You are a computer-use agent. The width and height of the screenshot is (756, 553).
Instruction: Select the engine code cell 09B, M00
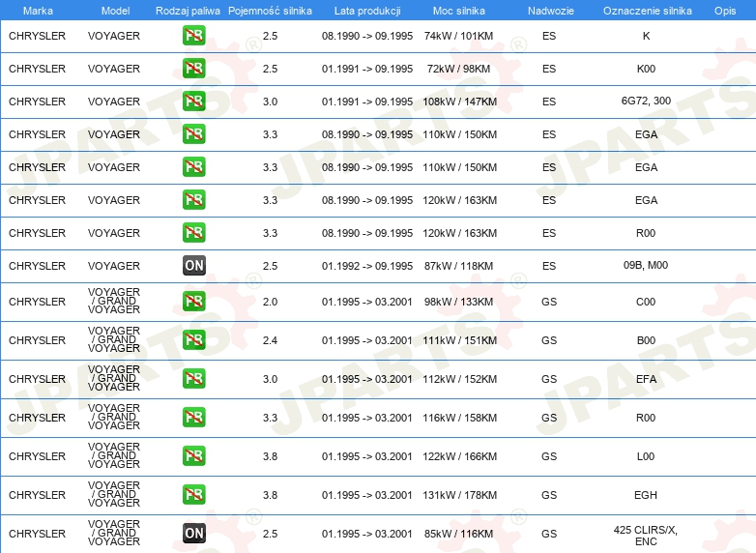646,265
